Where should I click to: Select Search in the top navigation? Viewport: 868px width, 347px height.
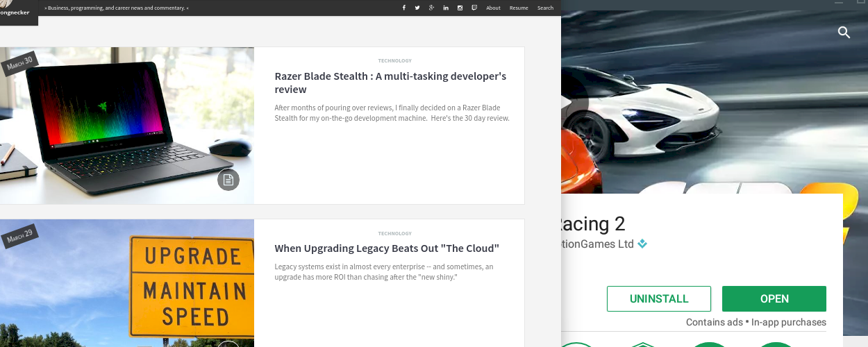pos(545,8)
